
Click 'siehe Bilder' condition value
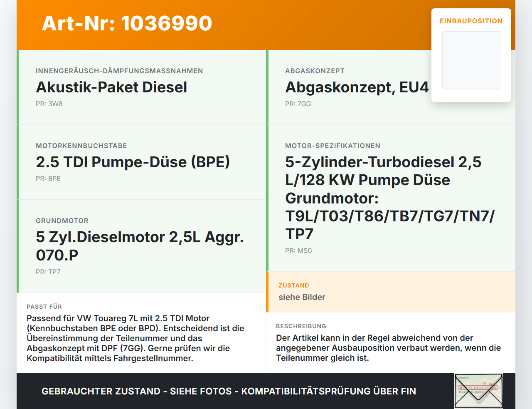[x=302, y=297]
